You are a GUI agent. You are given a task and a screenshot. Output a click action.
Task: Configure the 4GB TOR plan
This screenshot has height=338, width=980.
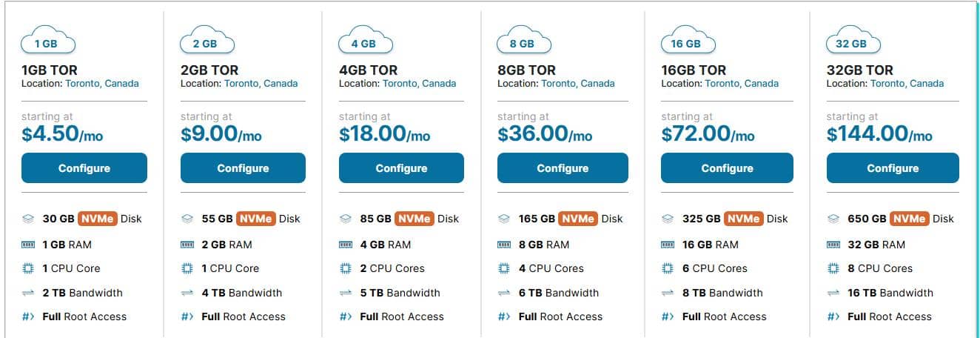click(x=401, y=168)
